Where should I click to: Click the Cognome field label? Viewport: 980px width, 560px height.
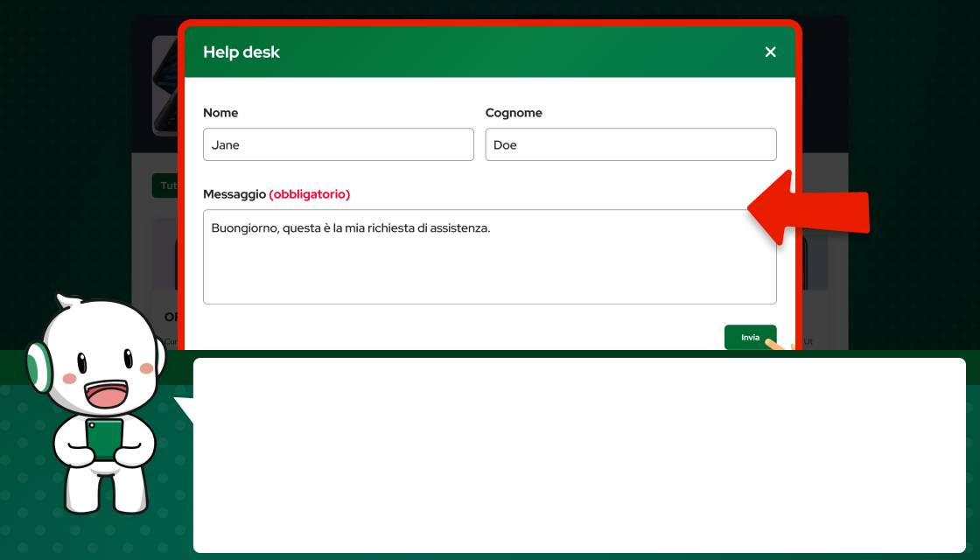pyautogui.click(x=514, y=113)
